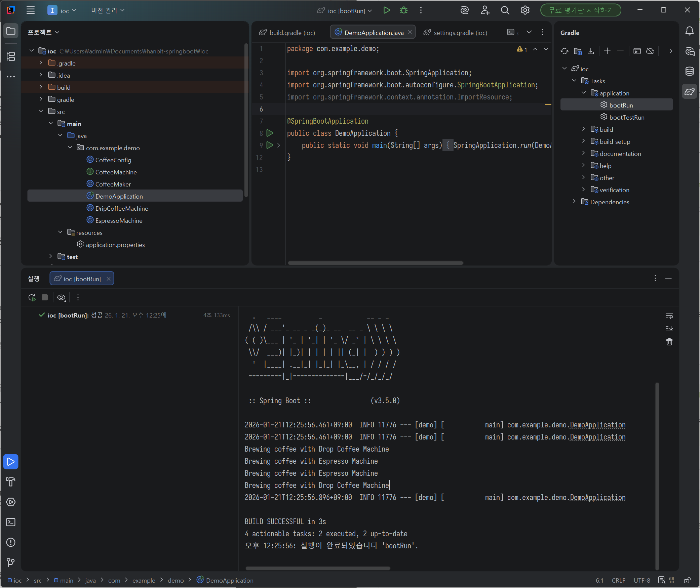The height and width of the screenshot is (588, 700).
Task: Open the Database tool window icon
Action: (689, 71)
